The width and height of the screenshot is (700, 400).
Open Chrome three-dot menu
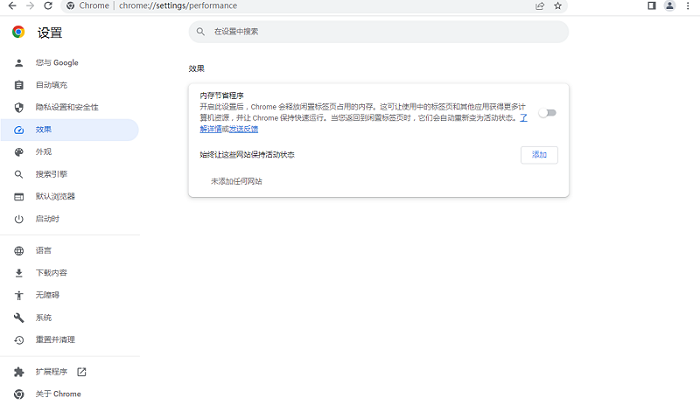click(x=688, y=6)
